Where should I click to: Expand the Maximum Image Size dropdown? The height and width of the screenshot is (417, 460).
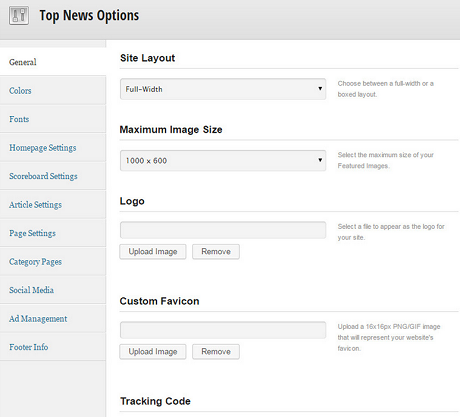pos(223,161)
